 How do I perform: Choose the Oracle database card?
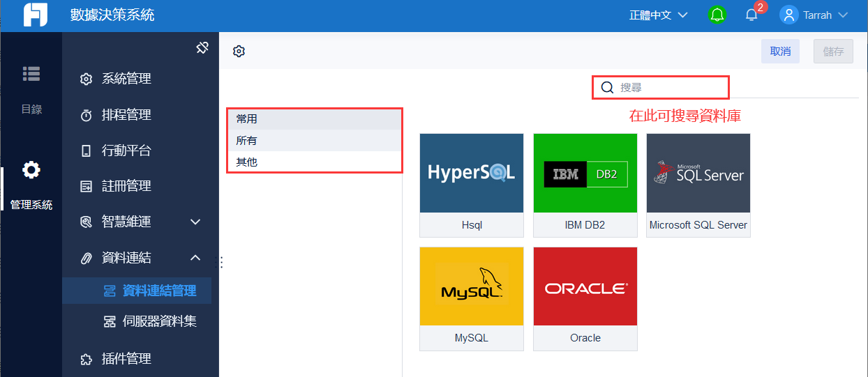click(585, 299)
